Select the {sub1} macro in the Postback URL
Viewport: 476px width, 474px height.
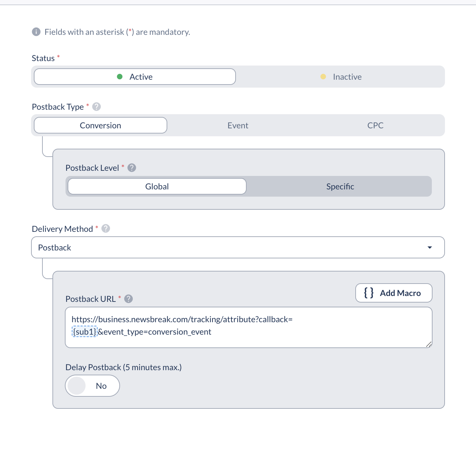tap(84, 332)
